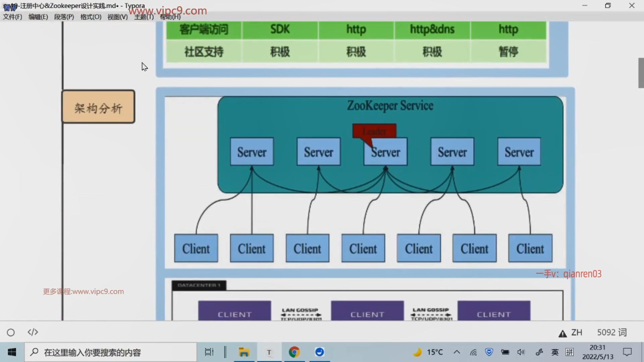Open 段落(P) menu
The width and height of the screenshot is (644, 362).
64,17
